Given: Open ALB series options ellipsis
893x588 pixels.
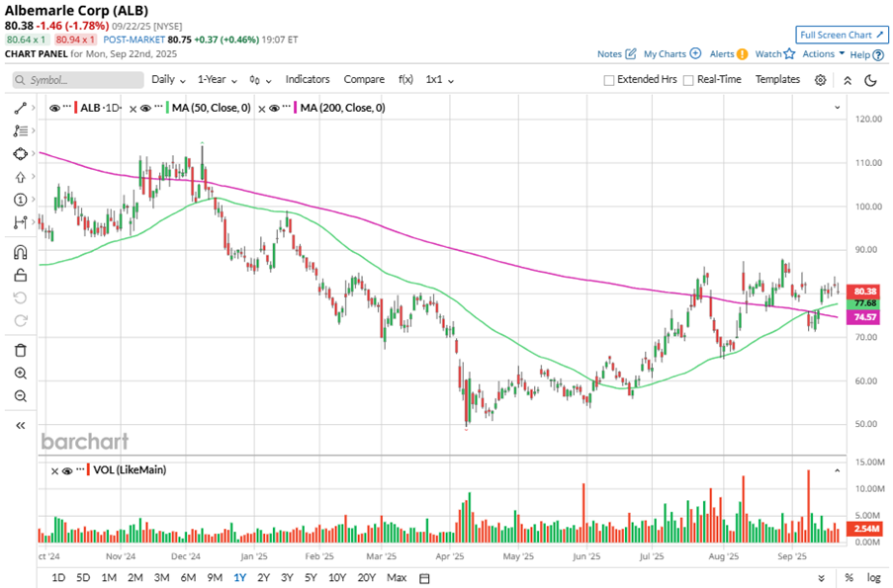Looking at the screenshot, I should 67,107.
